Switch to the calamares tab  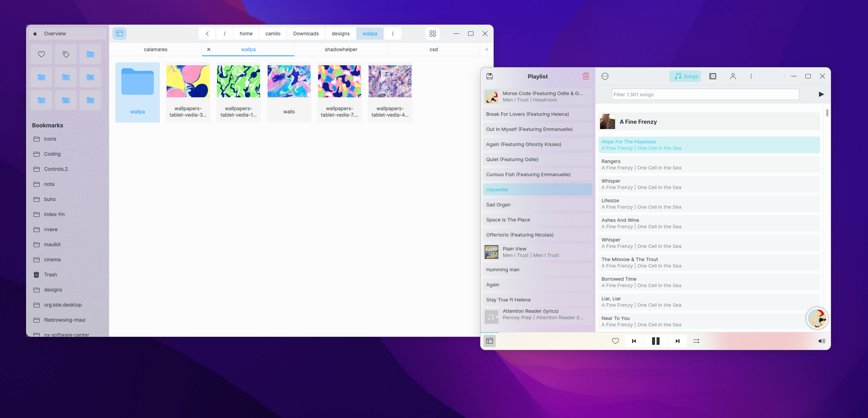155,49
